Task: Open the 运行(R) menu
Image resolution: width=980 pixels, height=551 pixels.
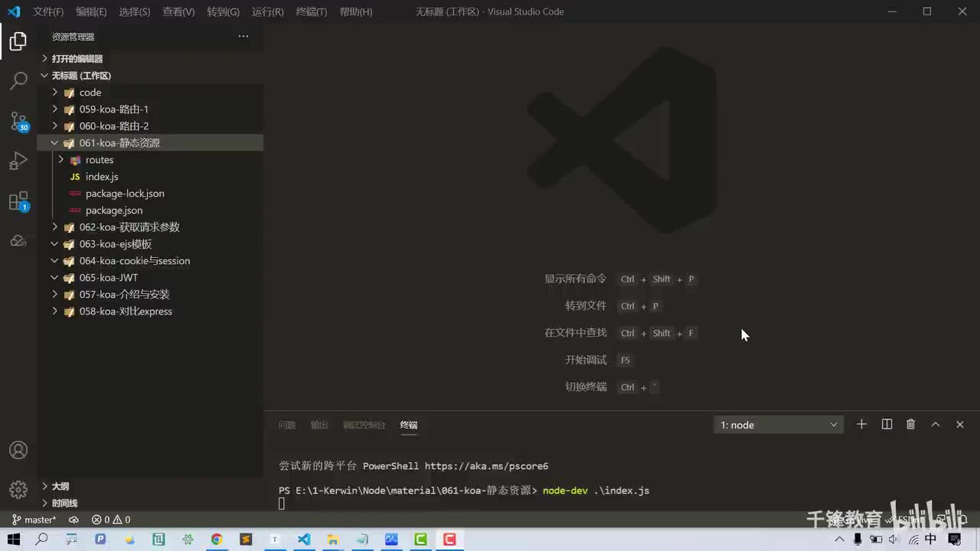Action: pos(267,11)
